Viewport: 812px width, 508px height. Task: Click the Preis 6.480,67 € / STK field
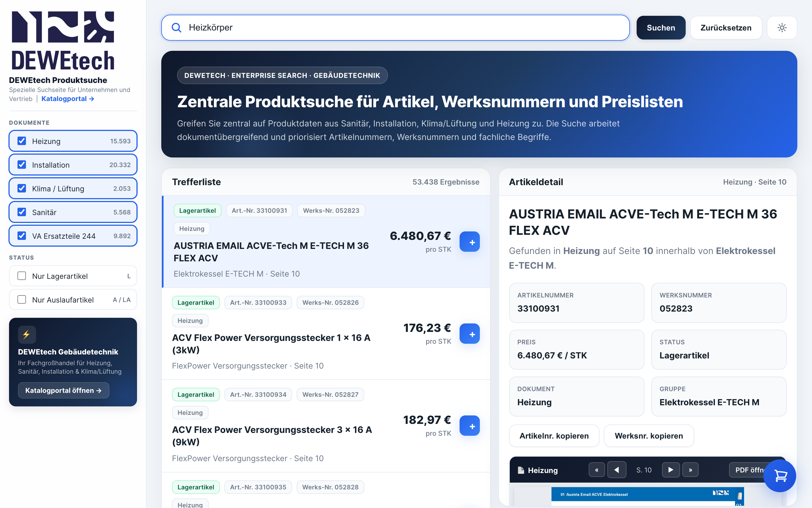577,349
